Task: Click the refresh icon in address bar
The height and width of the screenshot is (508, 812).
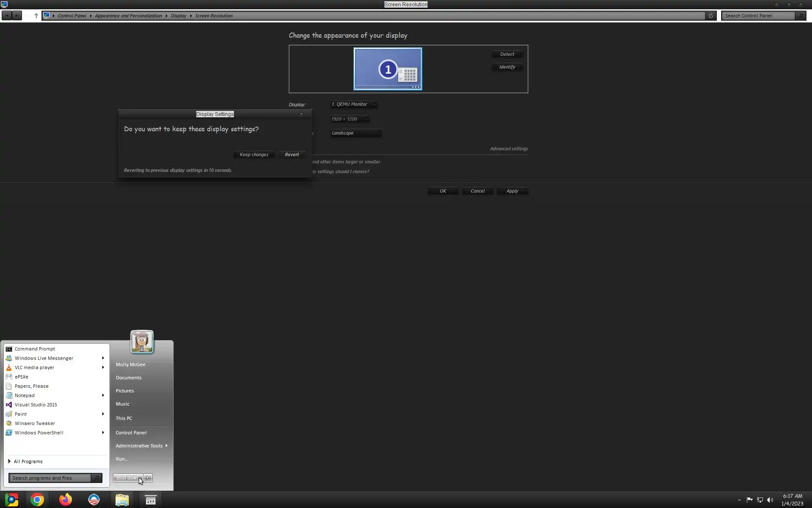Action: click(x=711, y=16)
